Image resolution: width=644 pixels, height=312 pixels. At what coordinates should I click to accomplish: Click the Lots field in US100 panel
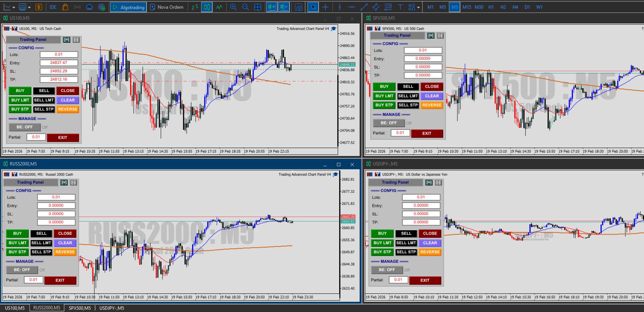click(x=59, y=55)
